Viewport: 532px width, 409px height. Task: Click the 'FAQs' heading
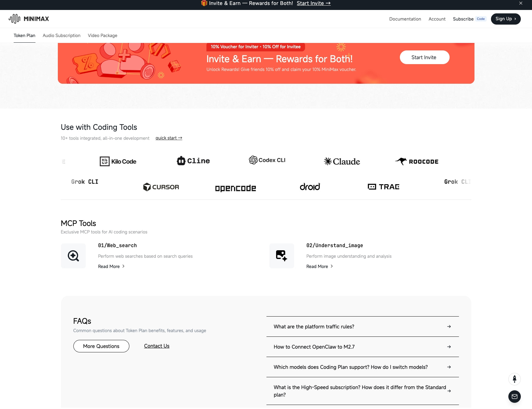tap(82, 321)
